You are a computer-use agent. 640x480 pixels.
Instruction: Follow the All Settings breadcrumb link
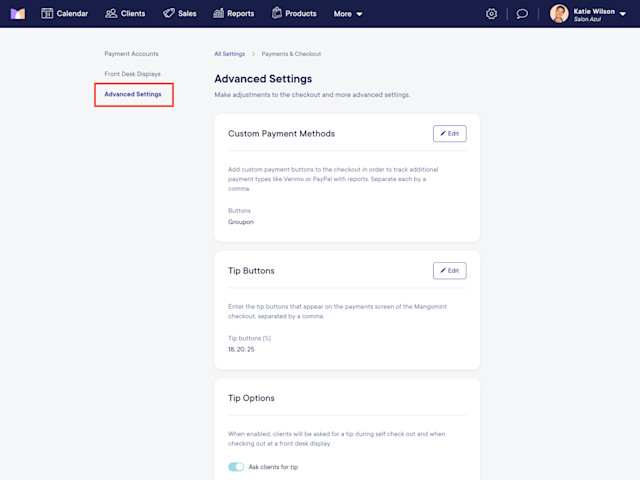pyautogui.click(x=229, y=54)
